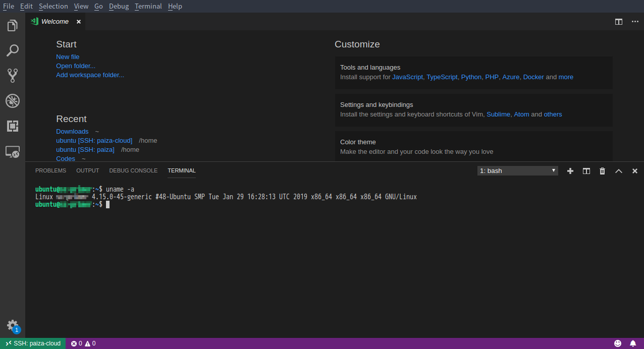Screen dimensions: 644x349
Task: Click the 'uname -a' command text
Action: click(x=120, y=189)
